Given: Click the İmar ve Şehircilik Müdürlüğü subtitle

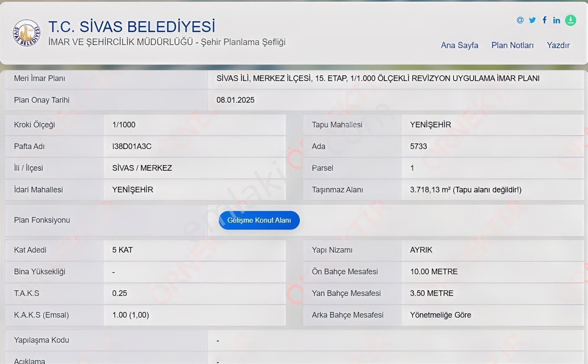Looking at the screenshot, I should [167, 42].
